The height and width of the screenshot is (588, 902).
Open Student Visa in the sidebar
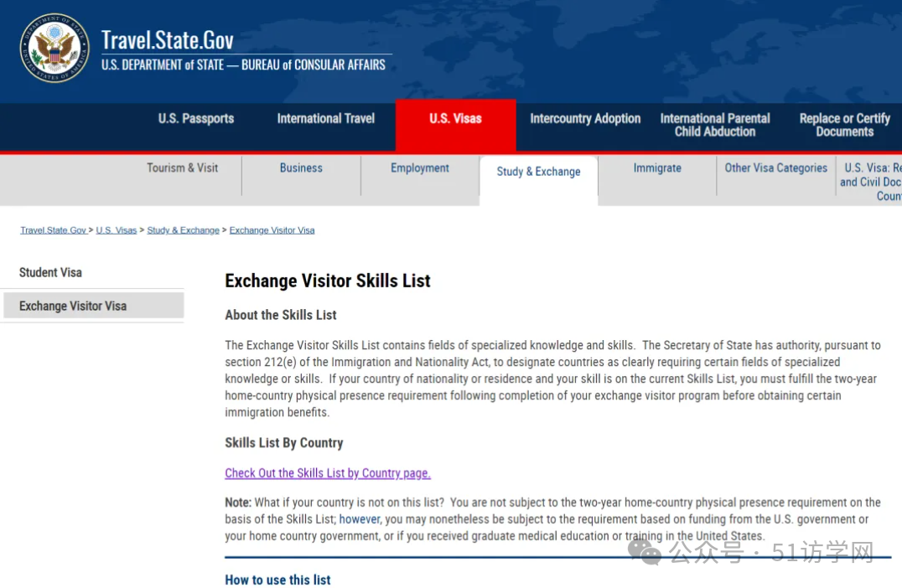(50, 272)
